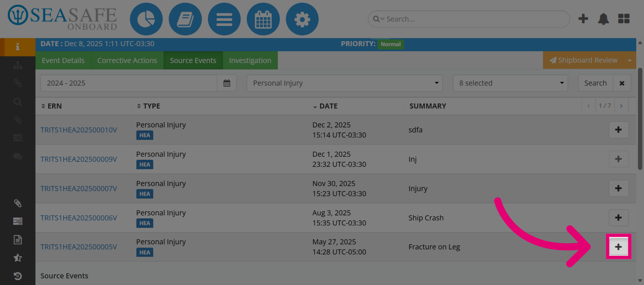This screenshot has height=285, width=644.
Task: Open the upper paperclip sidebar icon
Action: (18, 120)
